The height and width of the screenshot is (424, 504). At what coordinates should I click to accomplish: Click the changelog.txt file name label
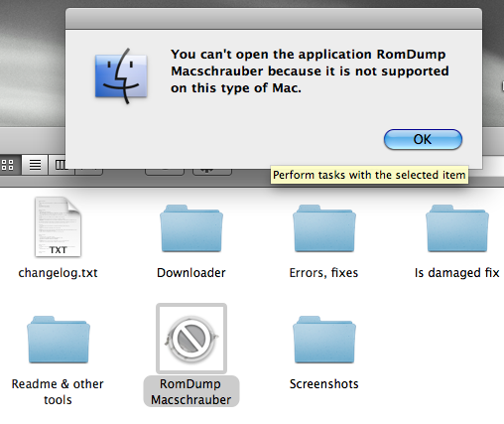tap(58, 273)
